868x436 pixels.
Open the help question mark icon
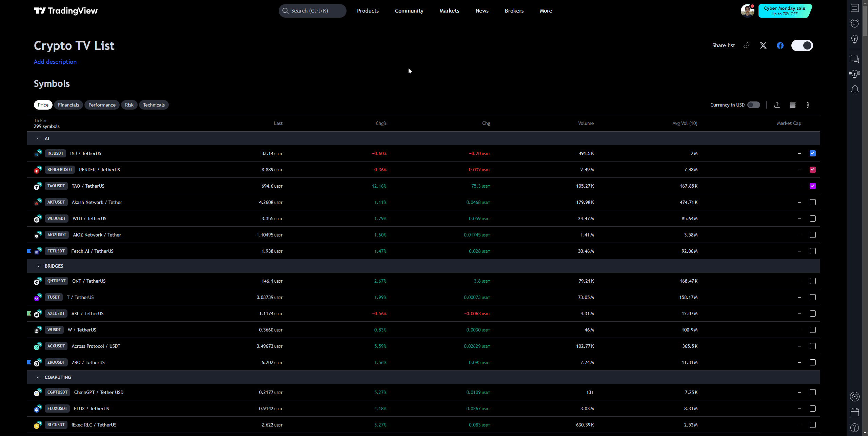click(855, 428)
